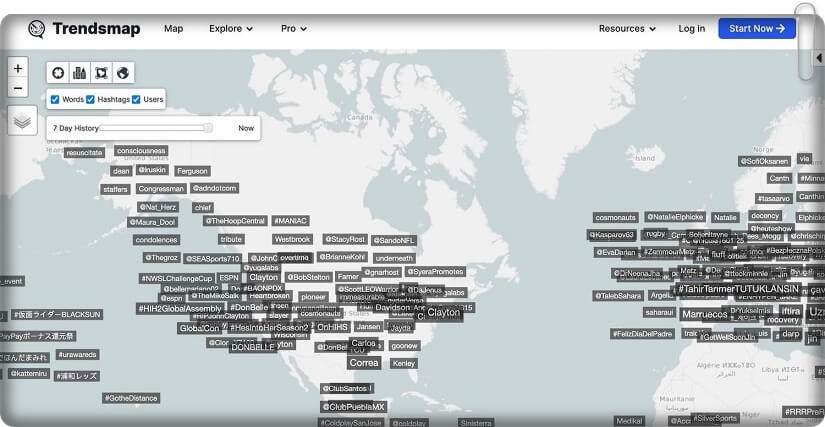
Task: Select the @BrianneKohl trend tag
Action: tap(342, 257)
